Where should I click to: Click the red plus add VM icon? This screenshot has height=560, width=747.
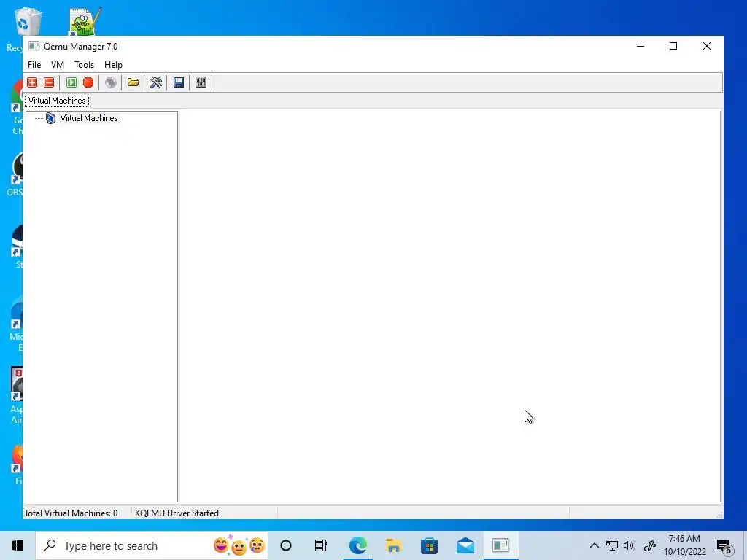click(32, 82)
